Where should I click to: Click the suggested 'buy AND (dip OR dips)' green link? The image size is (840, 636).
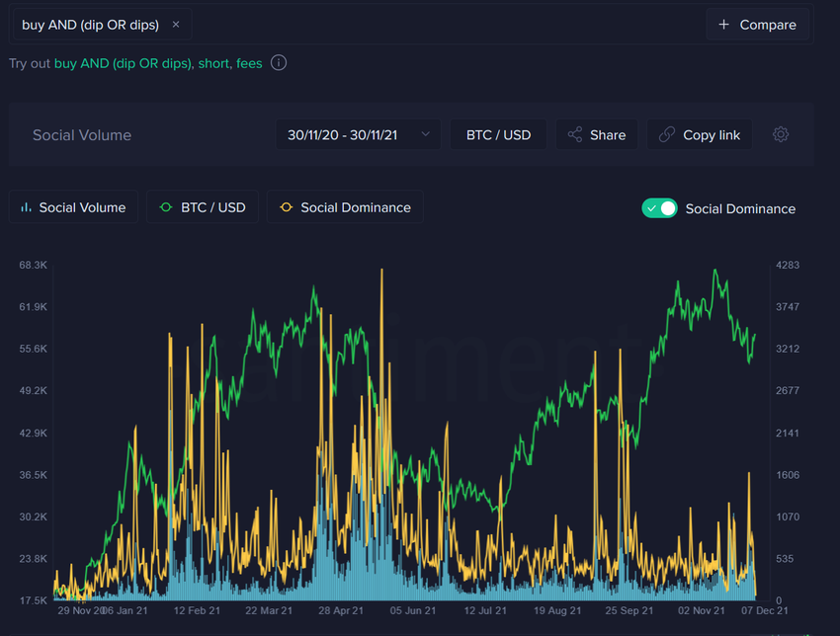(x=123, y=63)
